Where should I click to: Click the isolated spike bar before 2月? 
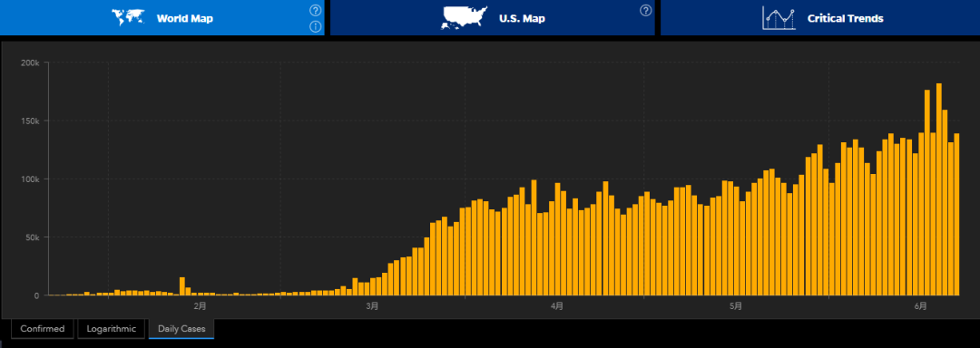pyautogui.click(x=181, y=286)
